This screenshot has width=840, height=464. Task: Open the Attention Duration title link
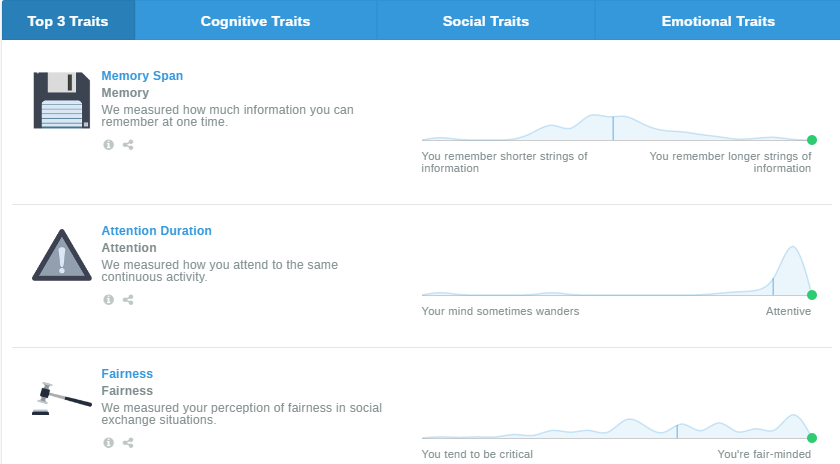(x=156, y=231)
